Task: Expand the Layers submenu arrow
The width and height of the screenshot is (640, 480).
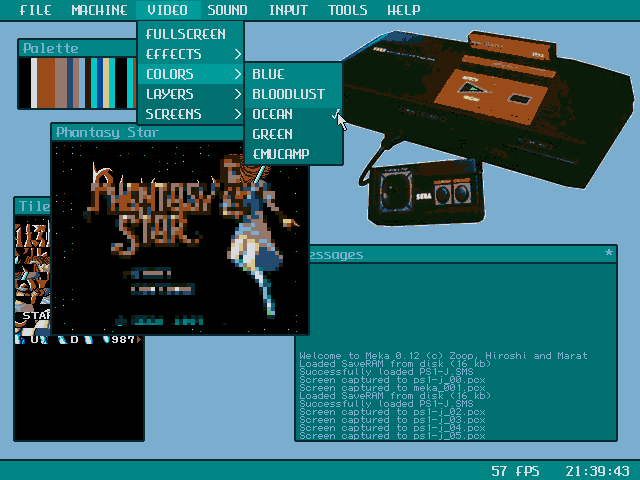Action: click(238, 94)
